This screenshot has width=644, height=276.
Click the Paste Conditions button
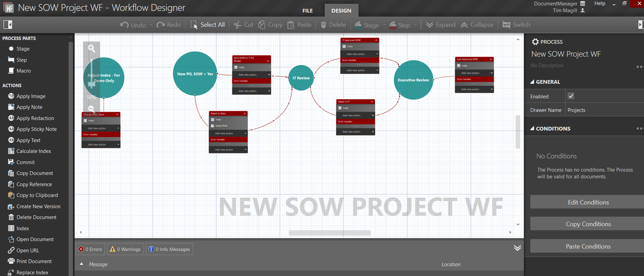click(x=588, y=246)
